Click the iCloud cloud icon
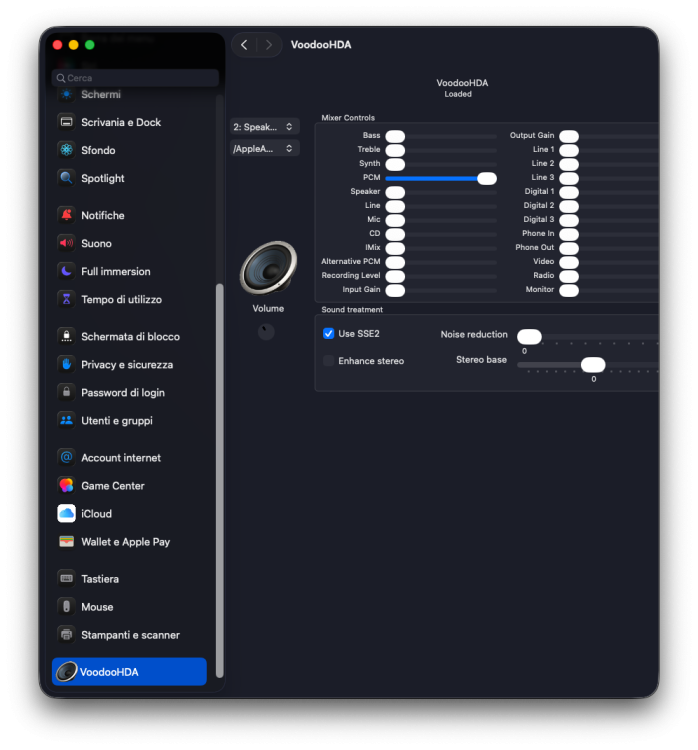This screenshot has height=750, width=698. (x=66, y=513)
